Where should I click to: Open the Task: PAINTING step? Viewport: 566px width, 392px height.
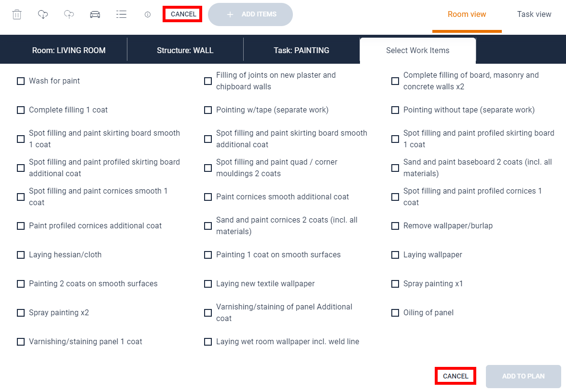(301, 50)
